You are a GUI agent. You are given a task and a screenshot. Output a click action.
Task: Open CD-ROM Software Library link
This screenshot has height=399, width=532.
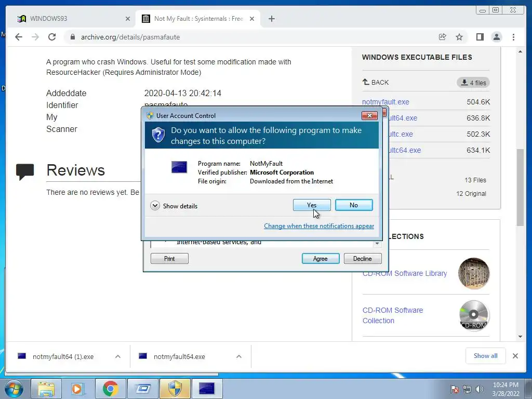click(404, 273)
